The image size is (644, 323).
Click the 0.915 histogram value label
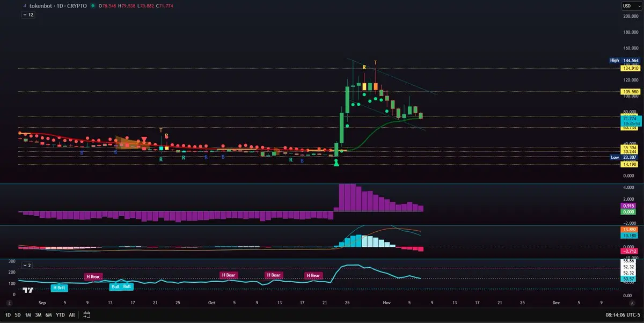pos(629,206)
